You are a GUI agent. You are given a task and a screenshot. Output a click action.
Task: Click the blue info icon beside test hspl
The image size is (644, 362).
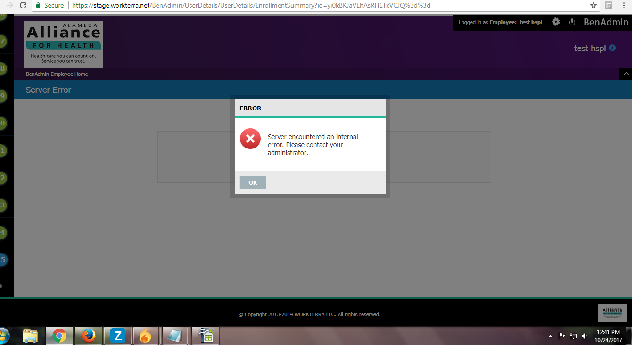612,48
